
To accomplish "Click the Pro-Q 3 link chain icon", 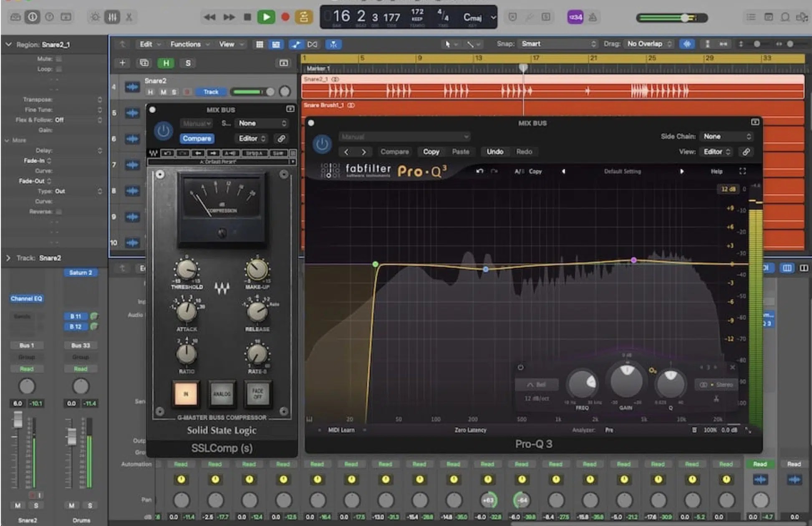I will point(746,152).
